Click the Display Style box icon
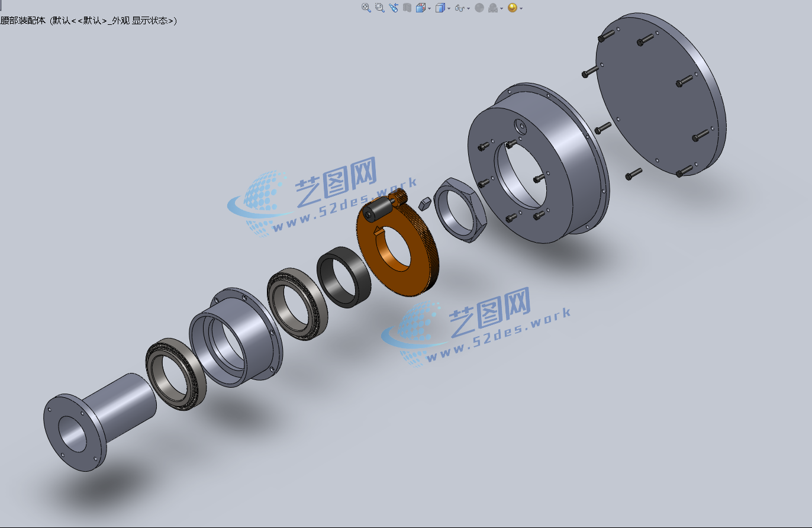Viewport: 812px width, 528px height. (x=440, y=8)
